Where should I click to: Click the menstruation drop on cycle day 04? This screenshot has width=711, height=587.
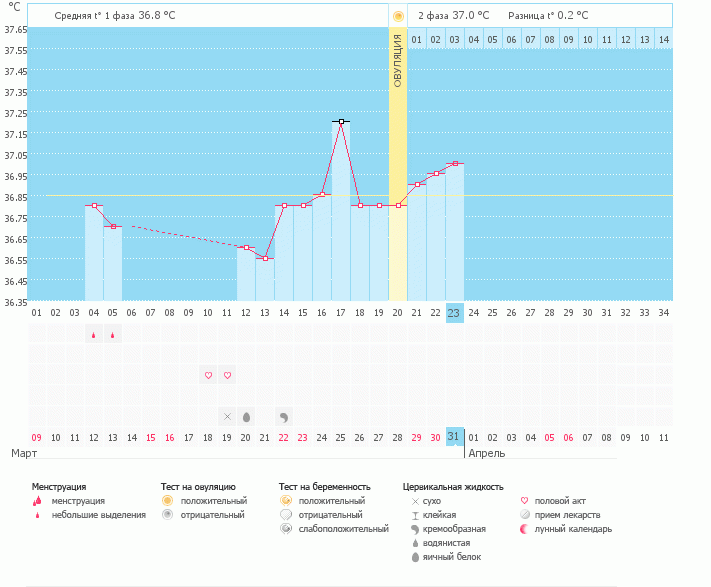(x=93, y=335)
